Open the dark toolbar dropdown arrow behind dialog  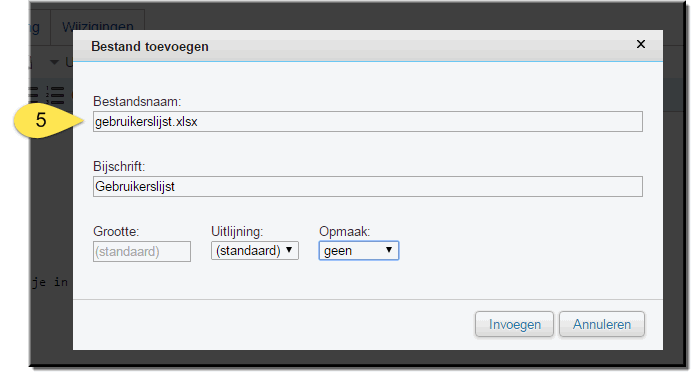54,62
